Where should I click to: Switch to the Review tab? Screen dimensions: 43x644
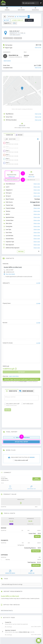click(x=19, y=135)
